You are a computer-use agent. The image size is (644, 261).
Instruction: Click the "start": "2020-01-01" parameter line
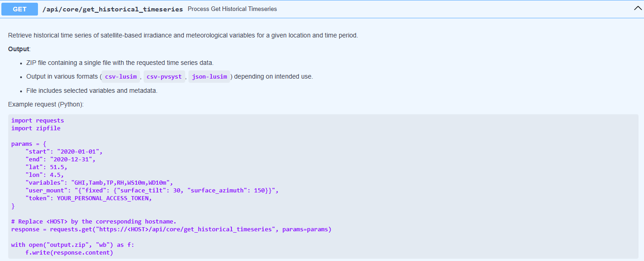pyautogui.click(x=64, y=152)
